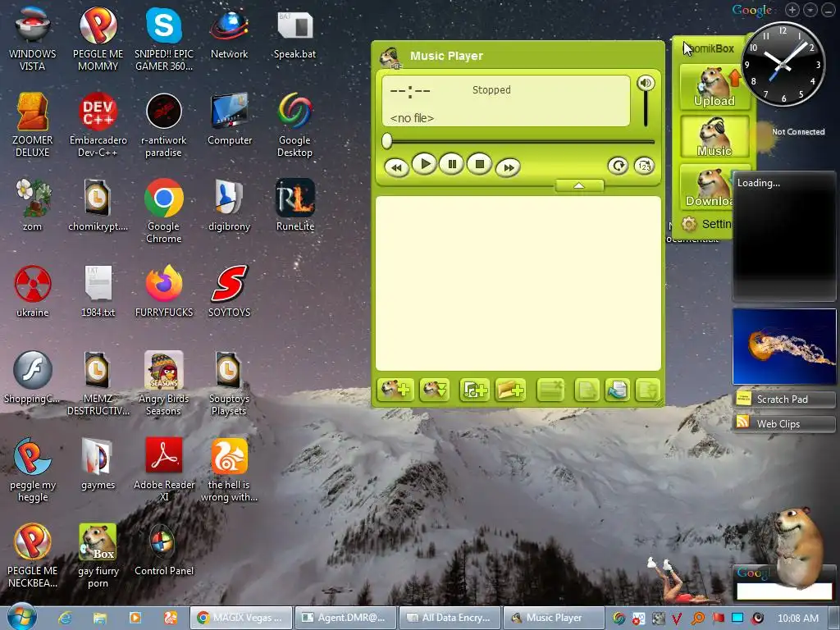Open the Skype SNIPED!! EPIC GAMER icon
The height and width of the screenshot is (630, 840).
tap(164, 39)
